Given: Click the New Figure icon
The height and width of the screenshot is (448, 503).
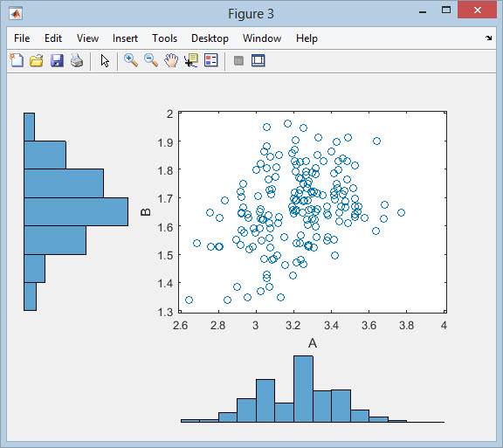Looking at the screenshot, I should click(17, 60).
